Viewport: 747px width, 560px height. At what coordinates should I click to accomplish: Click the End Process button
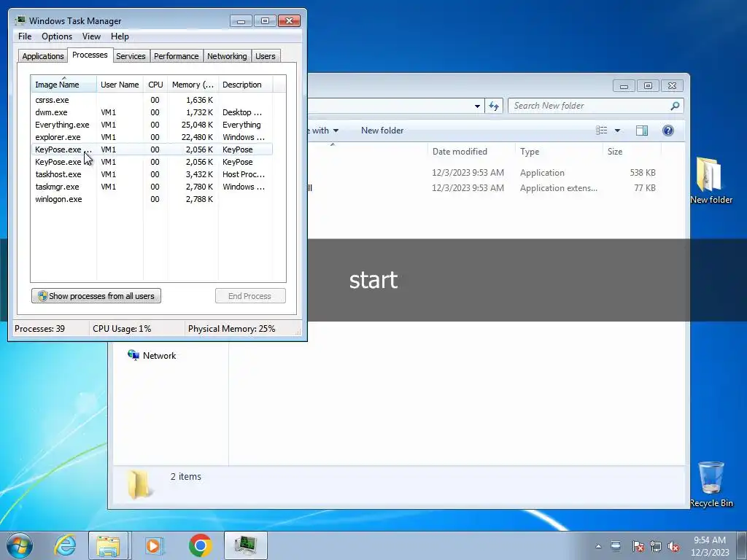point(250,296)
